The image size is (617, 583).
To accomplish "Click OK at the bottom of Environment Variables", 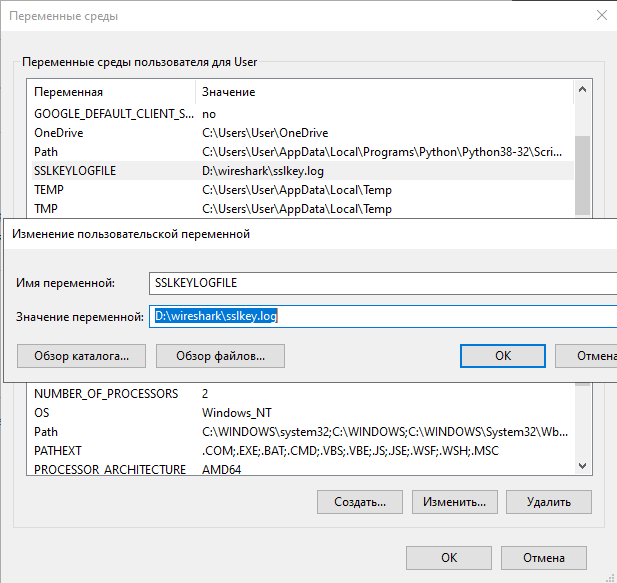I will click(x=449, y=558).
